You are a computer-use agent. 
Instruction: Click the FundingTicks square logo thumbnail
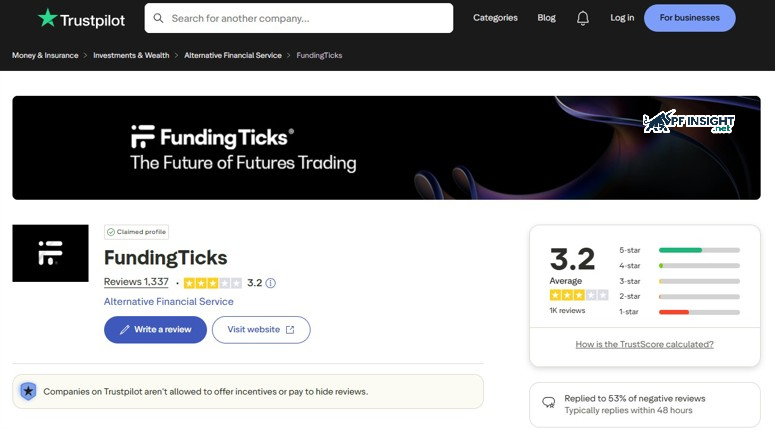(x=50, y=253)
